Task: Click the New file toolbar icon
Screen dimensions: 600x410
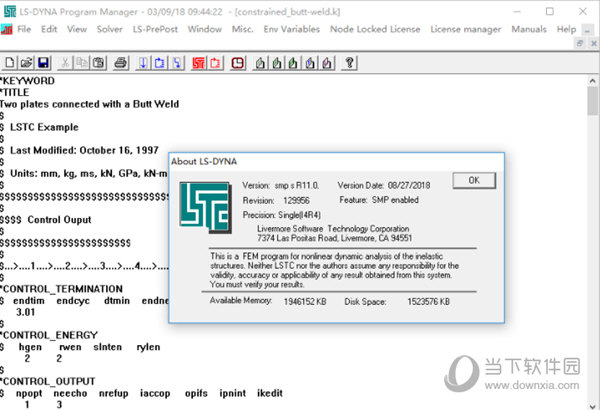Action: pyautogui.click(x=10, y=63)
